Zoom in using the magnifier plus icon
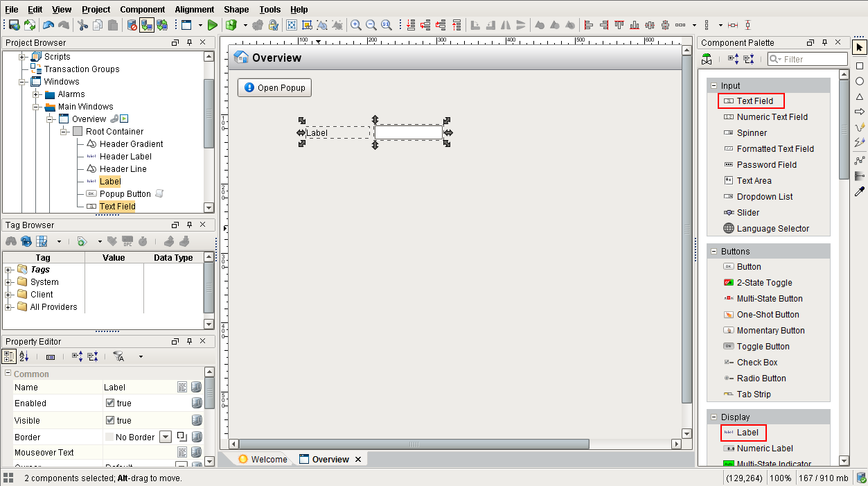The height and width of the screenshot is (486, 868). tap(357, 25)
